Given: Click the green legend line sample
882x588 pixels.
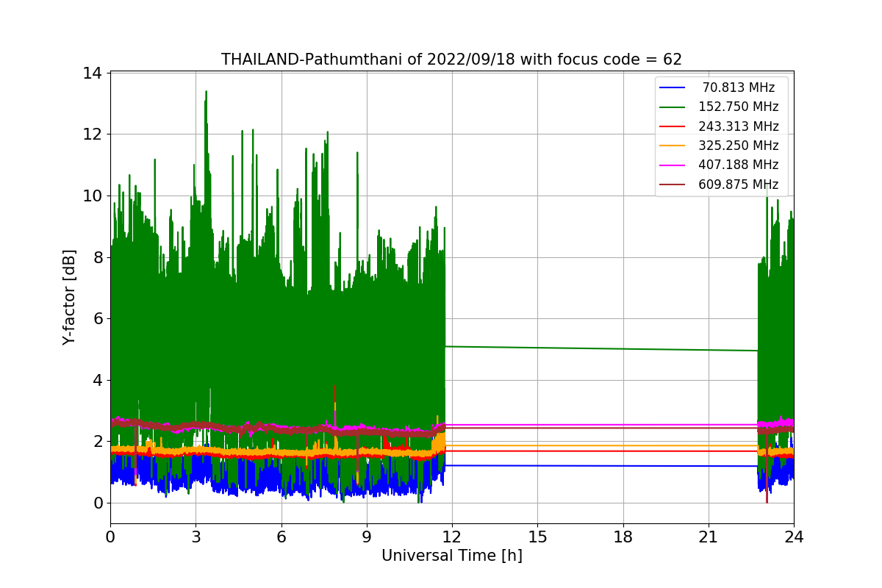Looking at the screenshot, I should 673,107.
